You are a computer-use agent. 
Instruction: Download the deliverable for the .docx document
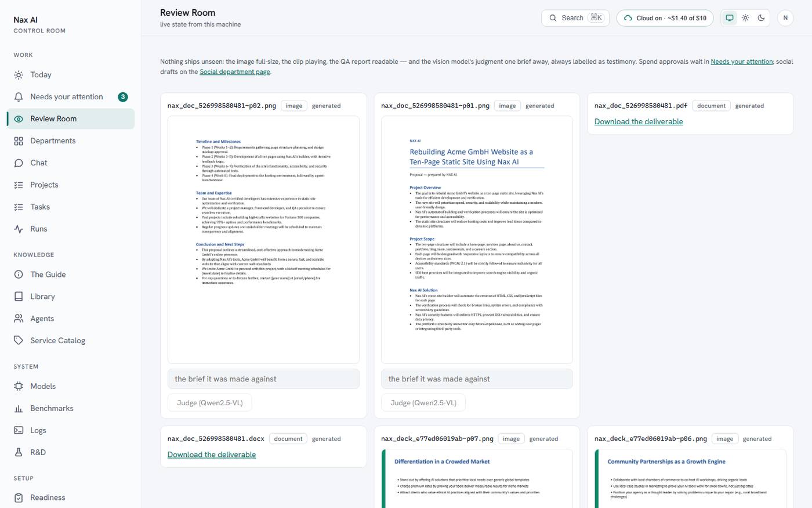(212, 455)
